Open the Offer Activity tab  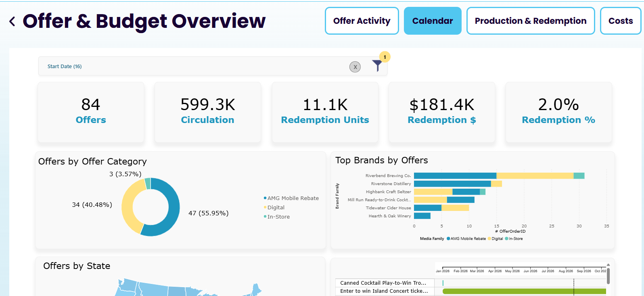(x=362, y=21)
